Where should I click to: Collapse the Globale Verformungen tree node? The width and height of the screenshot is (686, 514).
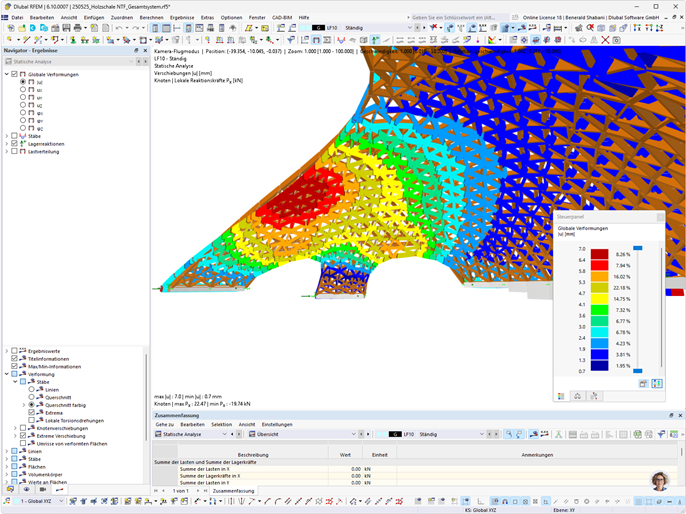click(x=7, y=74)
